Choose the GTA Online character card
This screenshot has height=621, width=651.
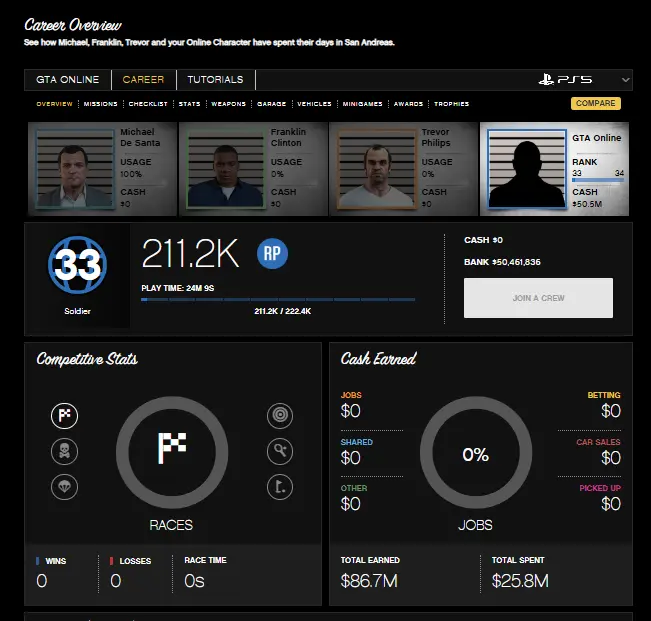pos(554,169)
